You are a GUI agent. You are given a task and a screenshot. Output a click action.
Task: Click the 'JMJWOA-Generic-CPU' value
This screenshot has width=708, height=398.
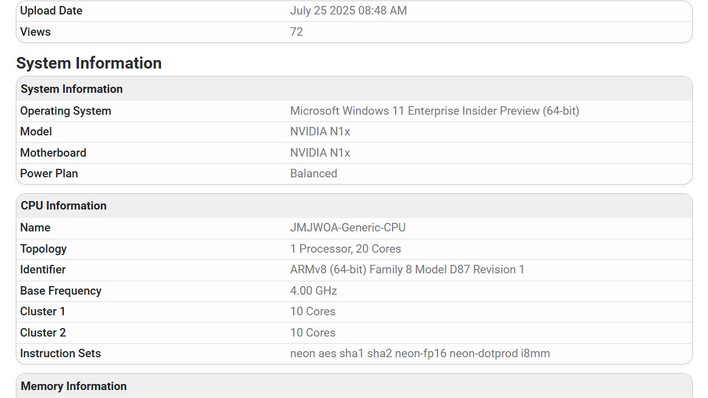pyautogui.click(x=348, y=227)
